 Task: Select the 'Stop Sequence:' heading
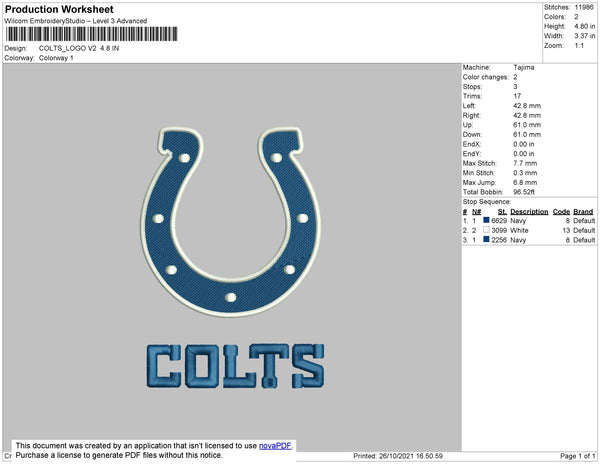click(487, 202)
